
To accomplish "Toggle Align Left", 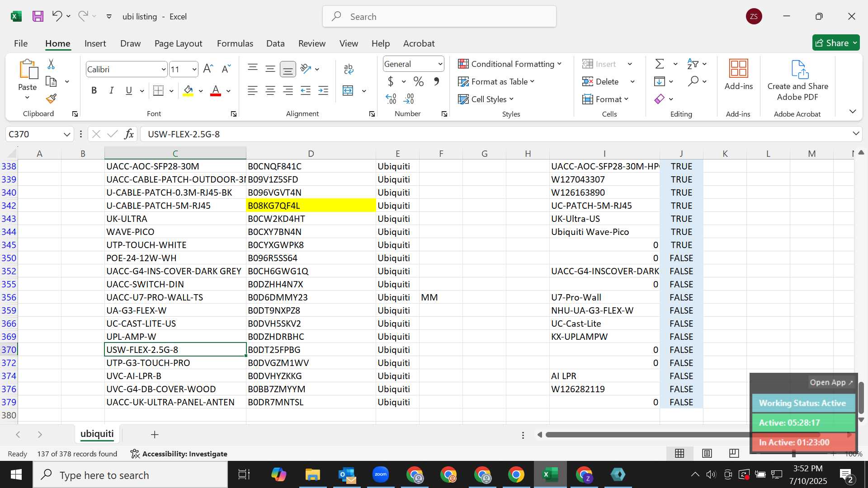I will click(x=253, y=91).
